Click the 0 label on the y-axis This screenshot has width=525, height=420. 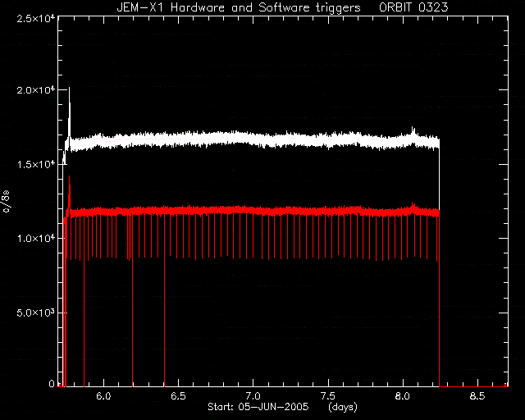(x=52, y=383)
